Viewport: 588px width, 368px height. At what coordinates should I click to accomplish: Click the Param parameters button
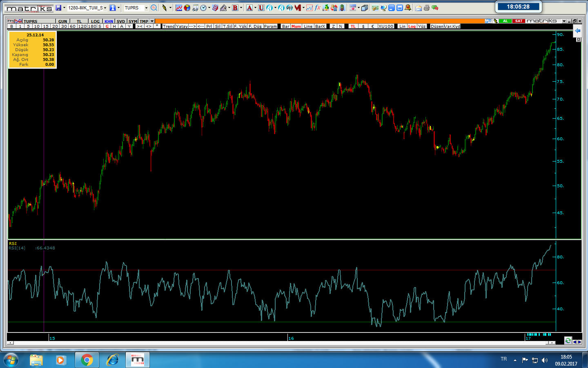[x=270, y=26]
